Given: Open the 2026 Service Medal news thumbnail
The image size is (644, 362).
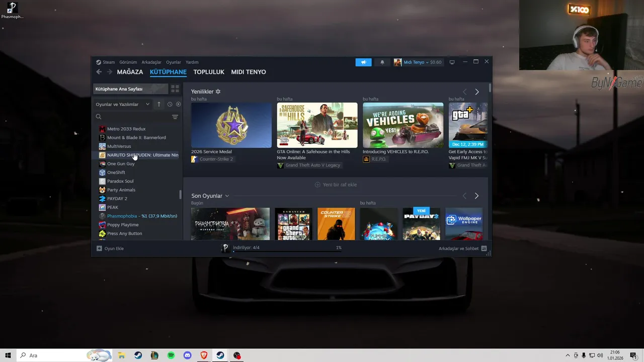Looking at the screenshot, I should coord(231,125).
